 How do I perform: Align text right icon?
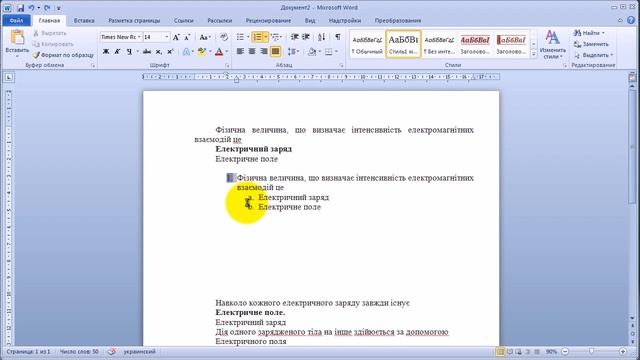tap(264, 51)
